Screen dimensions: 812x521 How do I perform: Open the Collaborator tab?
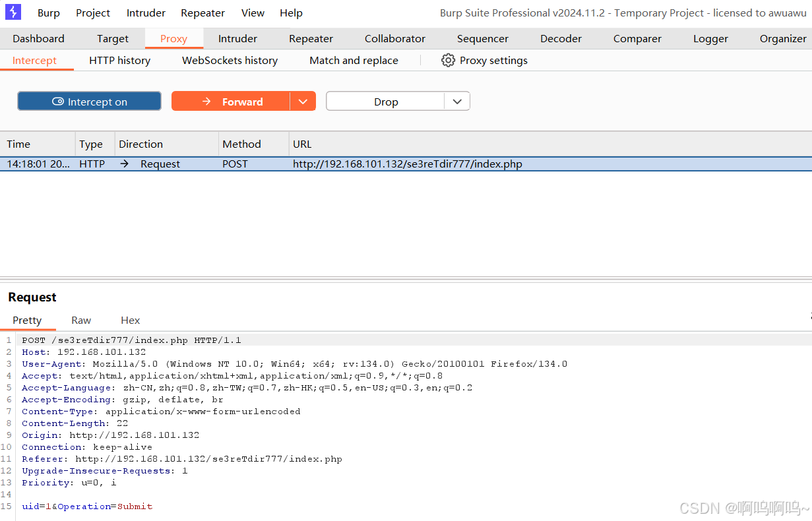[x=395, y=39]
